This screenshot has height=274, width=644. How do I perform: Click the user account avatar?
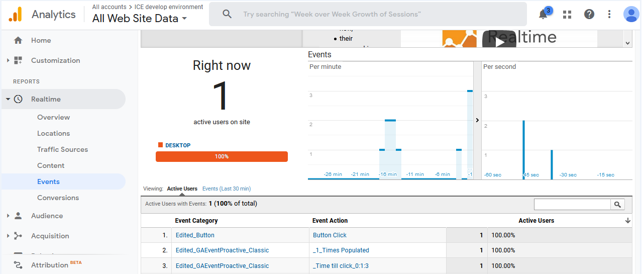[x=631, y=15]
